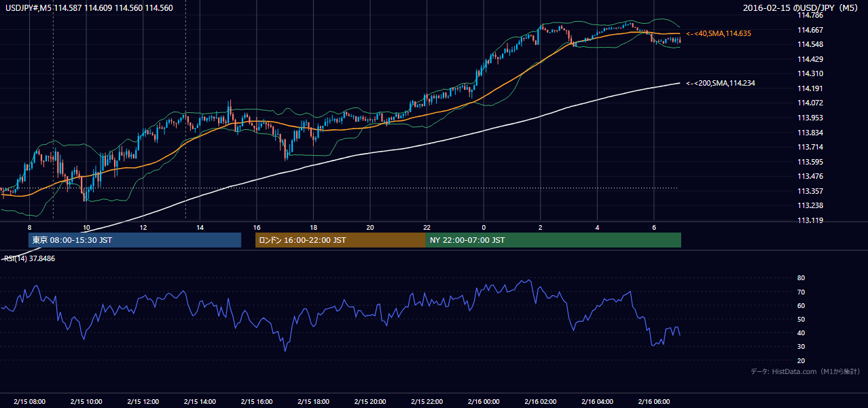The image size is (868, 408).
Task: Click the 2/15 10:00 time axis label
Action: 86,402
